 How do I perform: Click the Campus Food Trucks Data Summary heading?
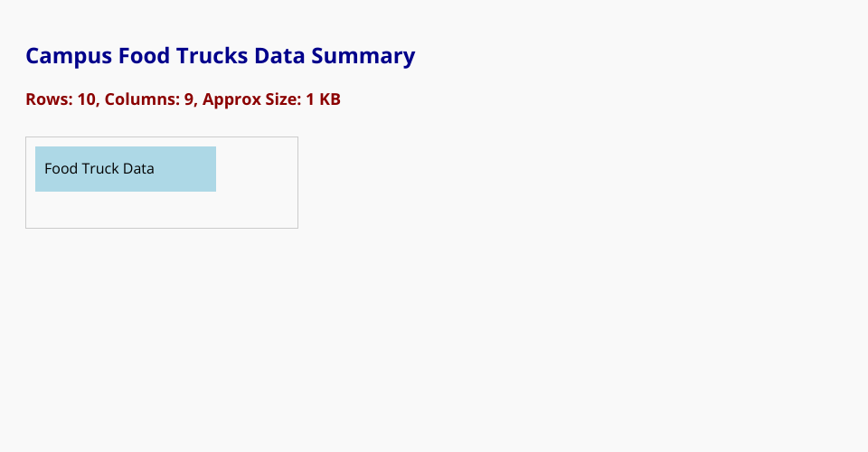[220, 56]
